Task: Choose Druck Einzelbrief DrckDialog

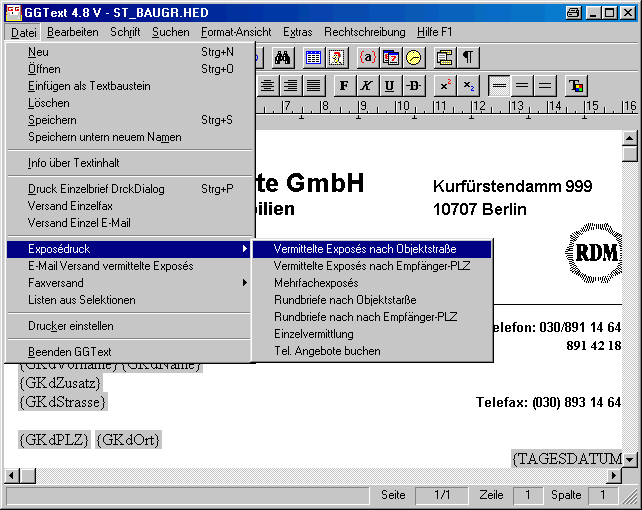Action: tap(130, 189)
